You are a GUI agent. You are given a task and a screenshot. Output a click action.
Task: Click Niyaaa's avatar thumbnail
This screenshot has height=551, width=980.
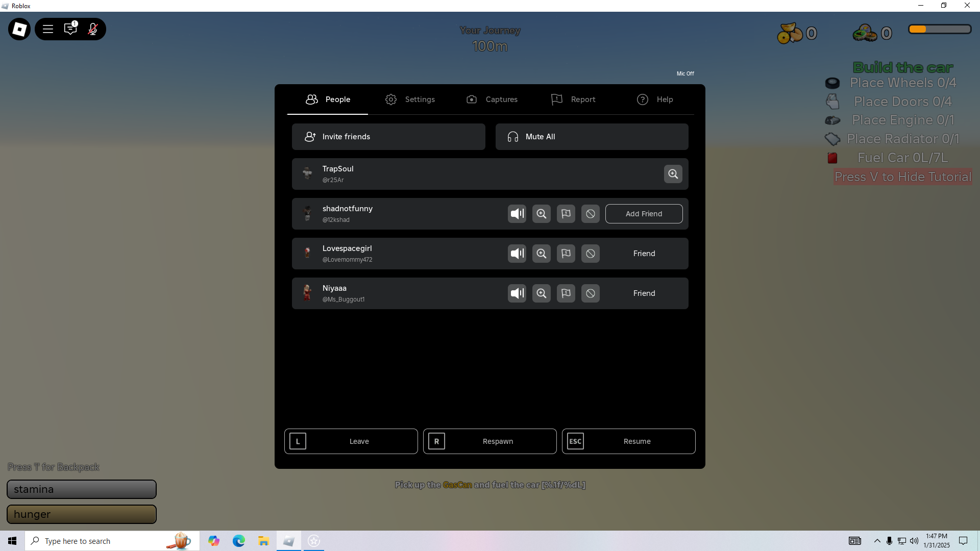[x=307, y=293]
